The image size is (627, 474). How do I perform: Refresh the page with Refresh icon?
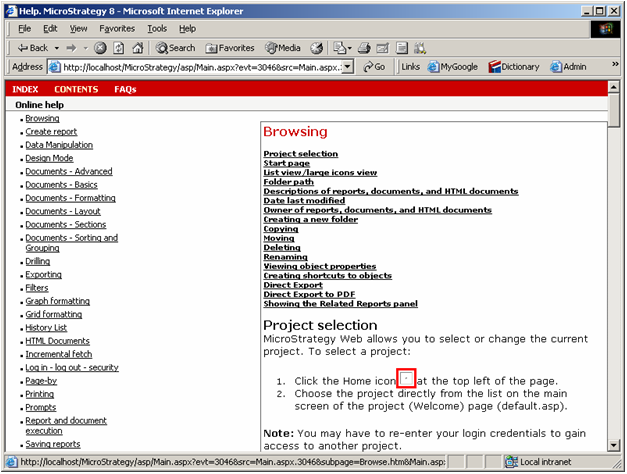119,48
